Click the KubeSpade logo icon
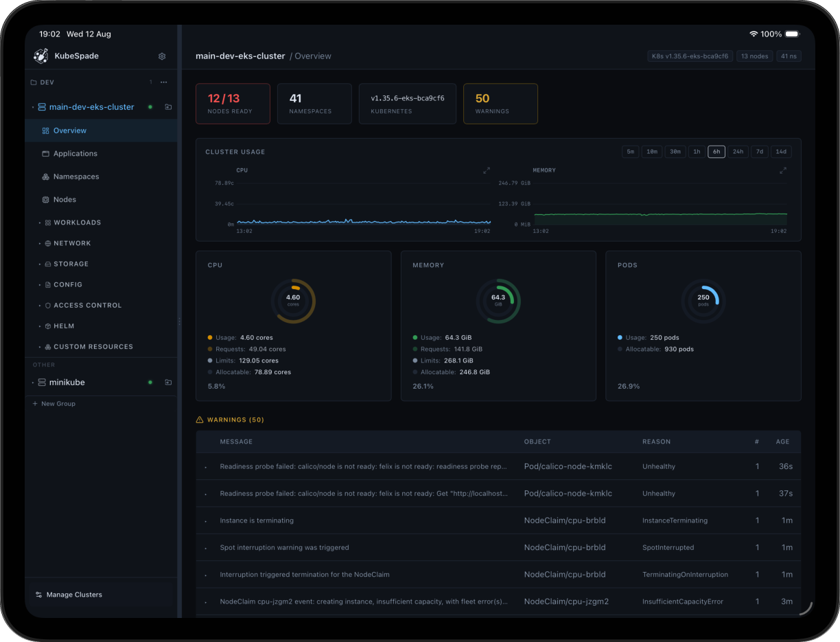This screenshot has width=840, height=642. [x=40, y=56]
